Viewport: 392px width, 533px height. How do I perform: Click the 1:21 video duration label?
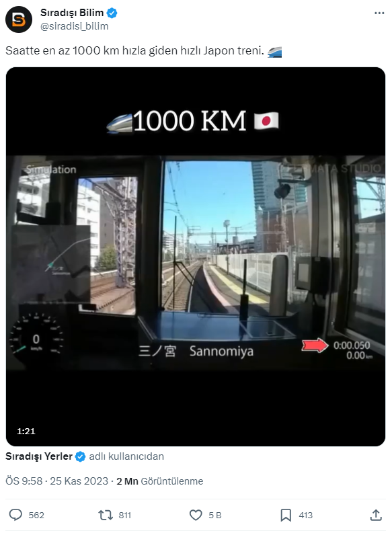(x=26, y=432)
